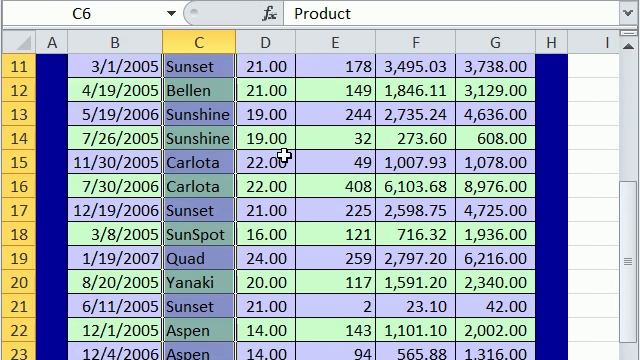The height and width of the screenshot is (360, 640).
Task: Select row 17 header
Action: coord(19,210)
